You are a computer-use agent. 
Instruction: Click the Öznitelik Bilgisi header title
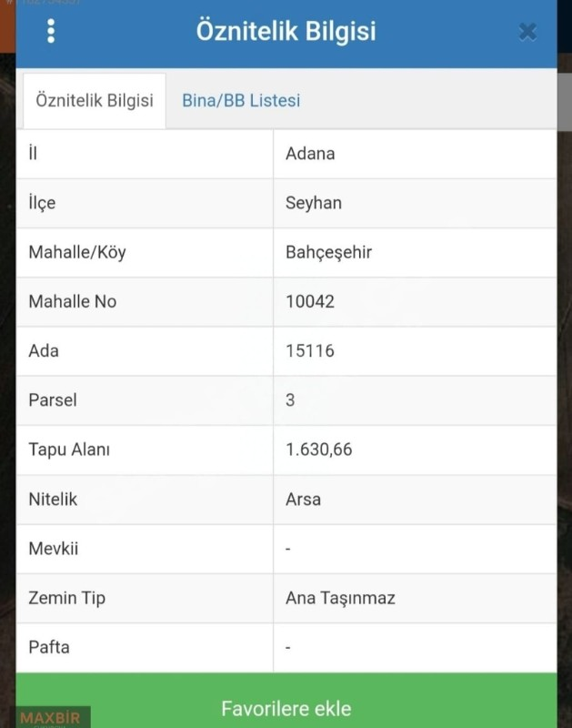[286, 31]
